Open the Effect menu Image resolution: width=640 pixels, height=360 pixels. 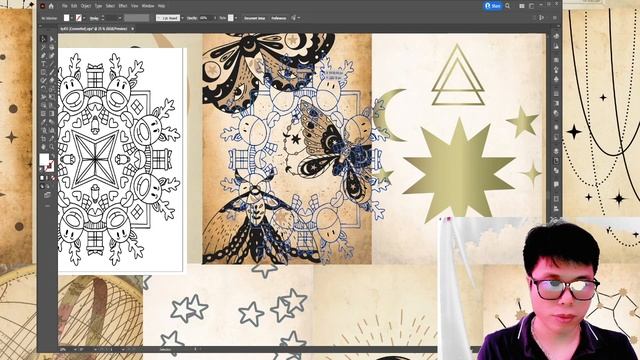123,6
